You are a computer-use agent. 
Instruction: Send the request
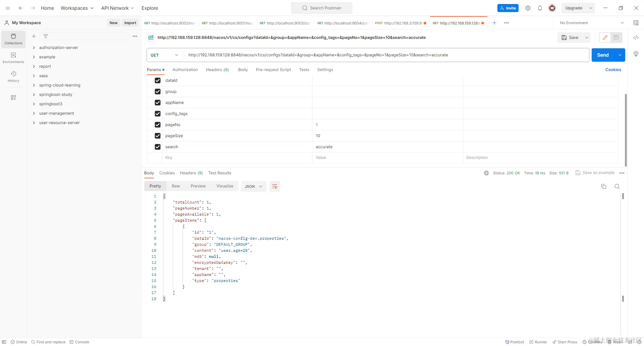(603, 55)
